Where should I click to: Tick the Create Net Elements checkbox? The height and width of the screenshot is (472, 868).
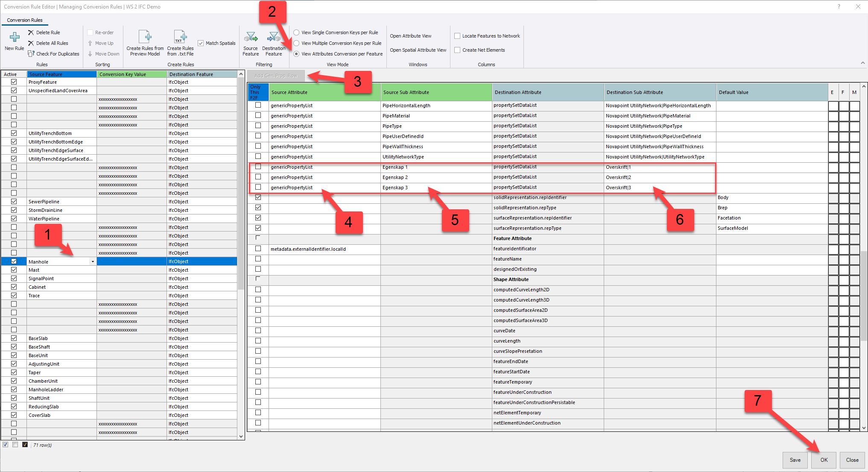(x=457, y=50)
